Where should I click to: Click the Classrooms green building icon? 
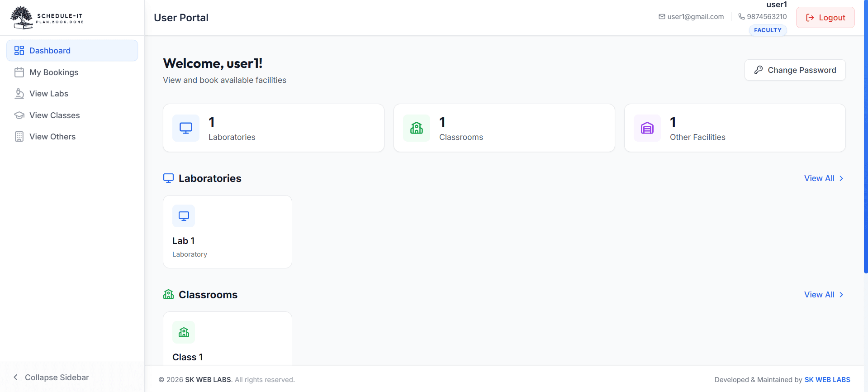[416, 128]
